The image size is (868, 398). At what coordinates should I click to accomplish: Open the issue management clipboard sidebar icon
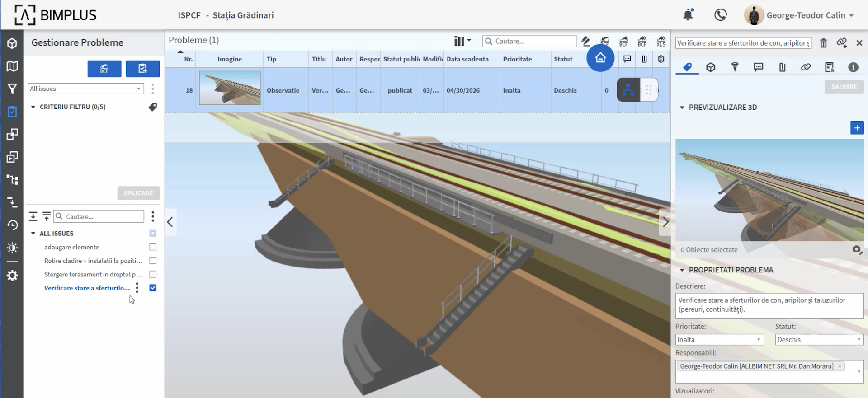pyautogui.click(x=12, y=111)
